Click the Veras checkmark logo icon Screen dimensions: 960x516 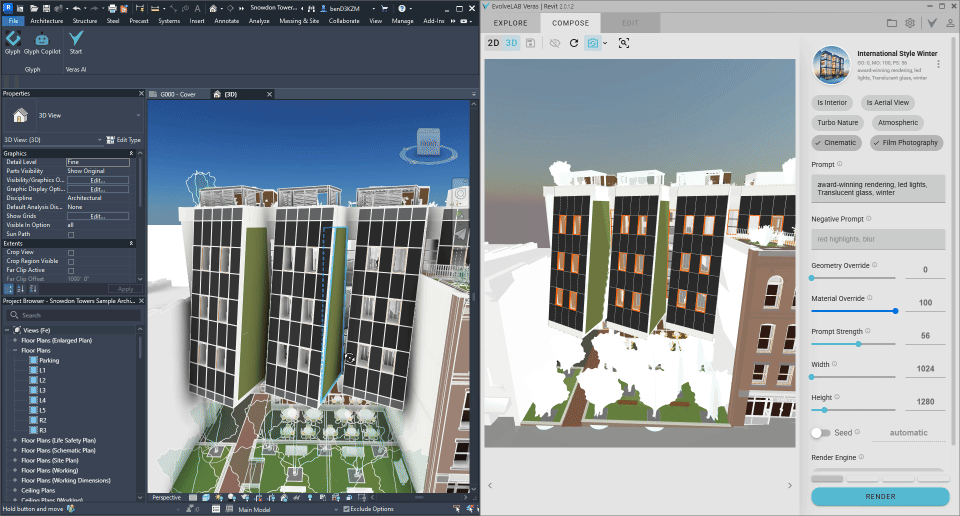click(x=932, y=23)
